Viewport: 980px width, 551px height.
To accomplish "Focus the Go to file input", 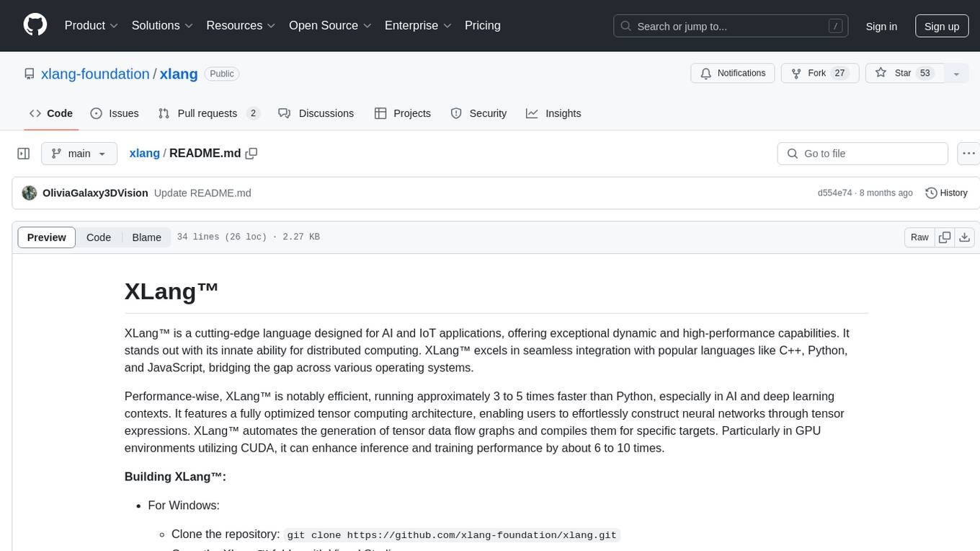I will coord(863,154).
